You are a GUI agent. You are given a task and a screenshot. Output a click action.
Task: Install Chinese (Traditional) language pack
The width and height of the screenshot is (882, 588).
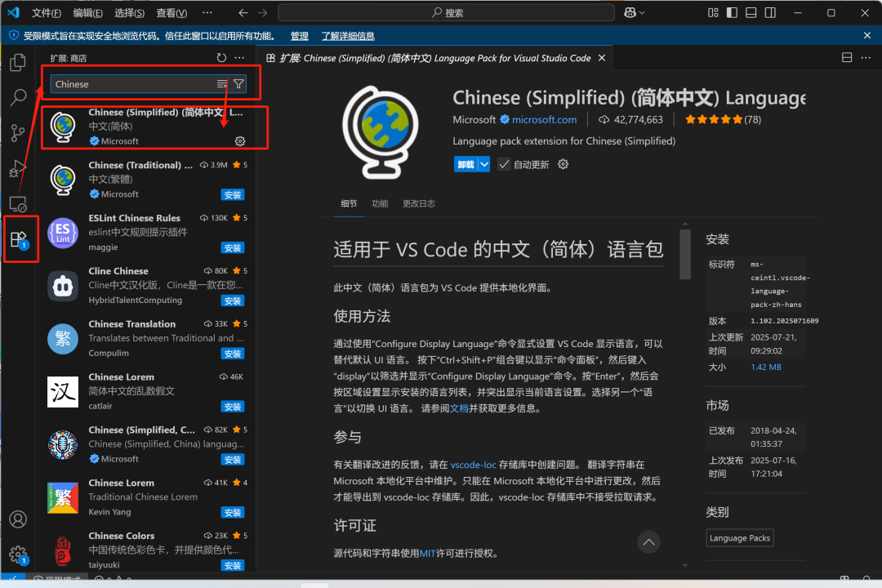(232, 194)
